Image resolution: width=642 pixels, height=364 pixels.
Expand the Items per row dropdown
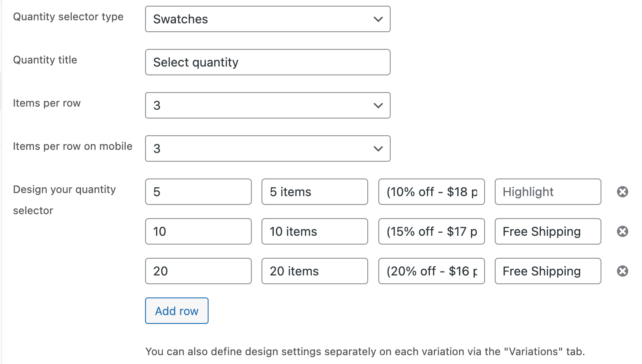tap(267, 105)
